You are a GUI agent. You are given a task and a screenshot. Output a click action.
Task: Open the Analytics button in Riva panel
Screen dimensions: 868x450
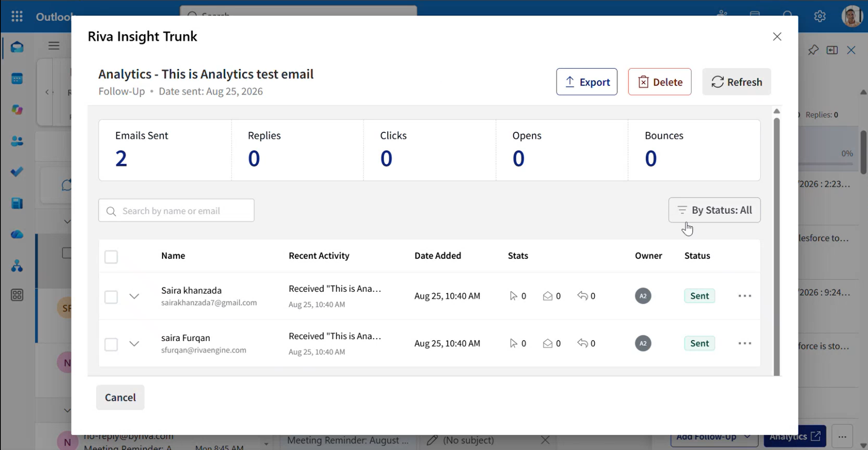coord(794,436)
